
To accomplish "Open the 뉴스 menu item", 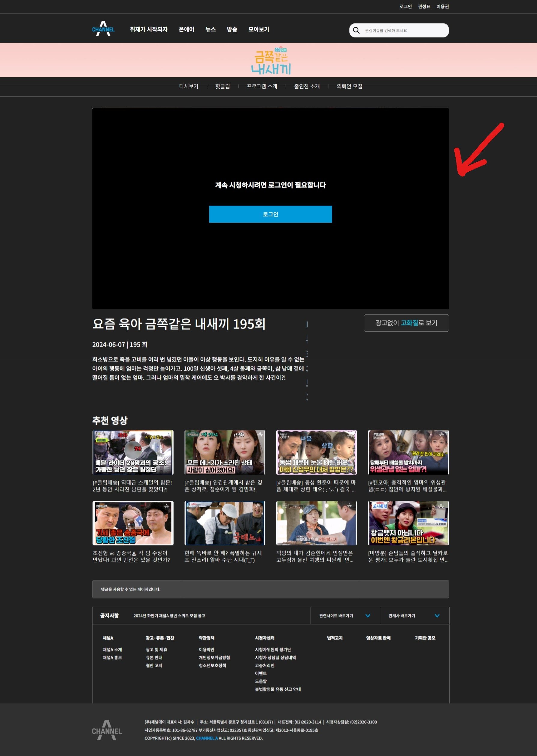I will (210, 29).
